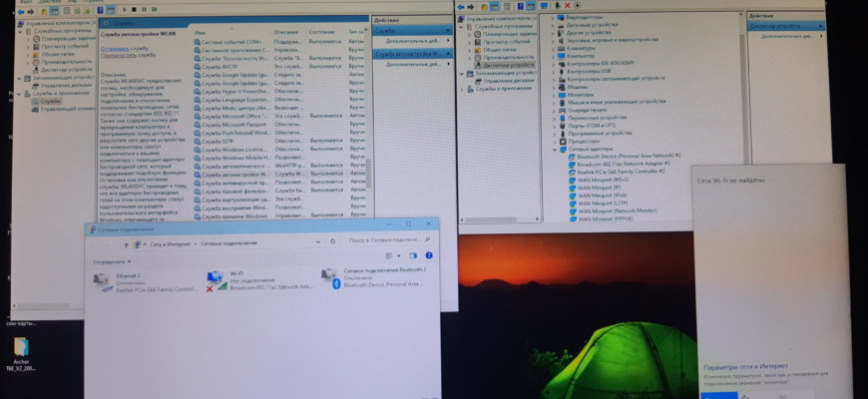
Task: Collapse Сетевые адаптеры node in Device Manager
Action: click(x=555, y=150)
